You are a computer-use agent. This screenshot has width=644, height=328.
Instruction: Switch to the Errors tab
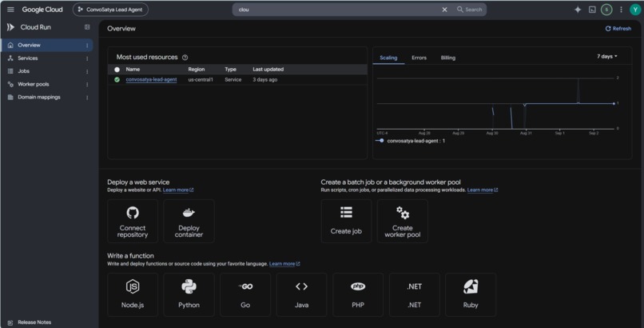tap(419, 58)
